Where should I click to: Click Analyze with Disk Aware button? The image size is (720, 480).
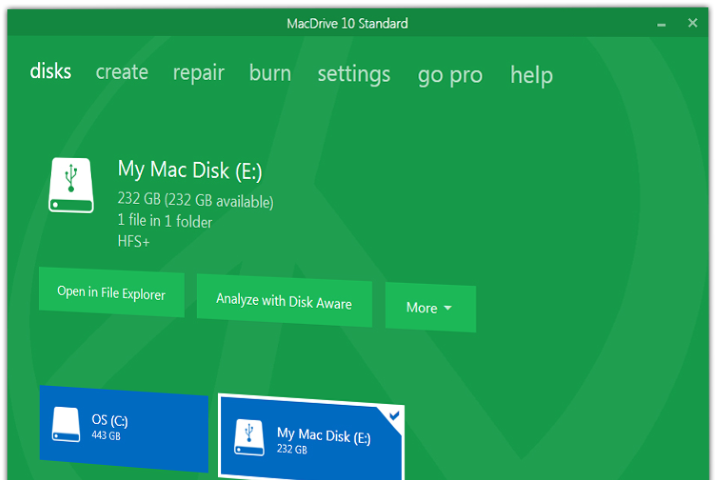[x=284, y=301]
